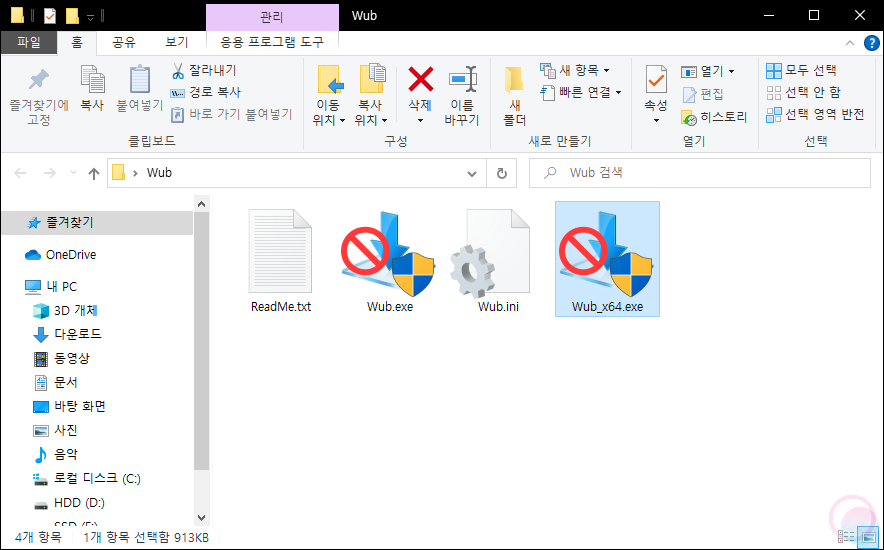Click the Up one level arrow
This screenshot has height=550, width=884.
click(94, 173)
